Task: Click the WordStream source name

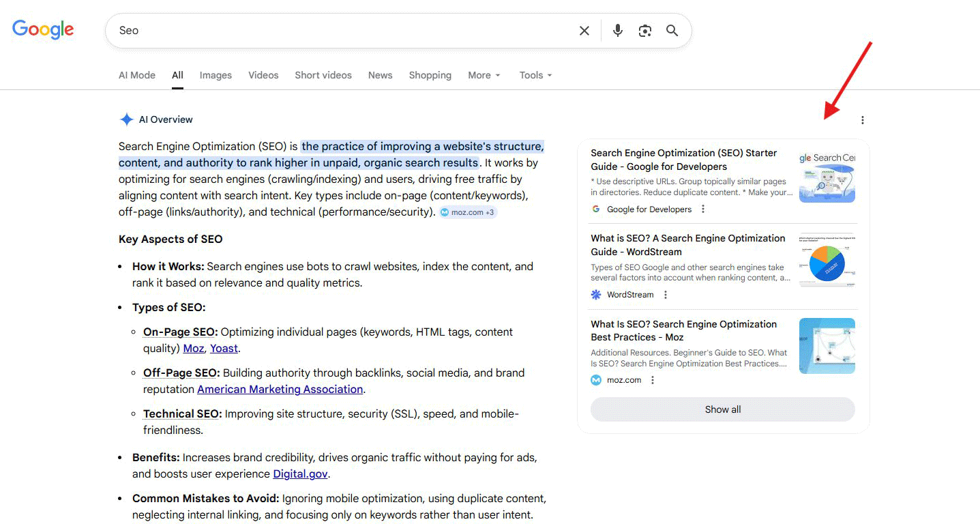Action: point(630,295)
